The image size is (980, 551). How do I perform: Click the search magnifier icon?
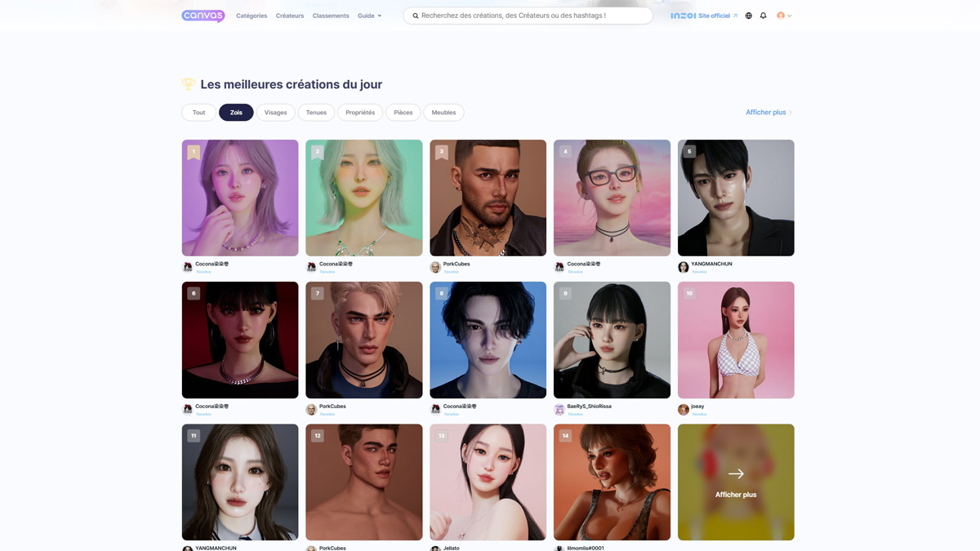[415, 16]
